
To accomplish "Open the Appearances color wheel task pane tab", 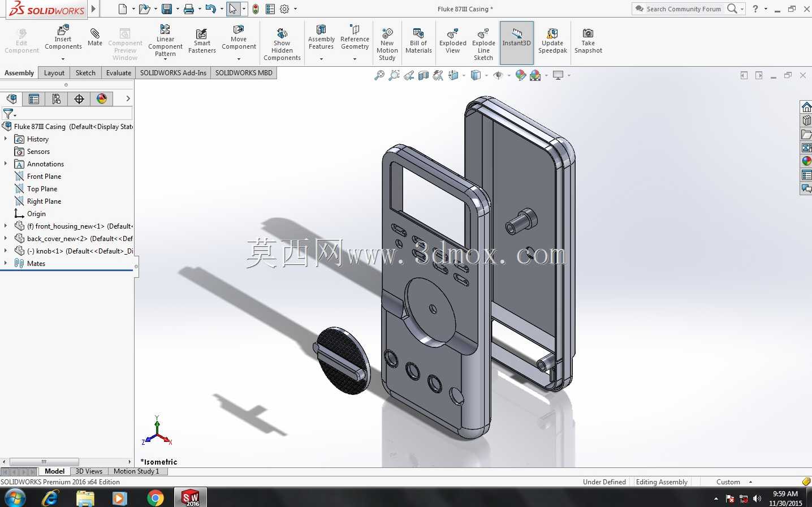I will 806,161.
